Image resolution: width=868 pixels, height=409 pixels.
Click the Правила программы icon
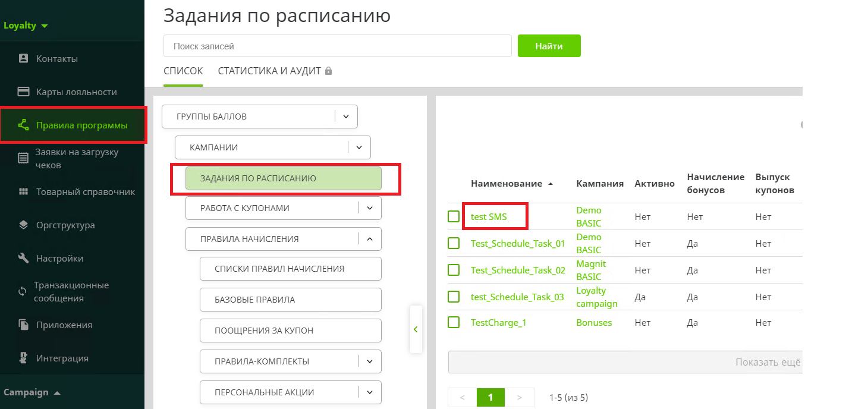click(24, 125)
